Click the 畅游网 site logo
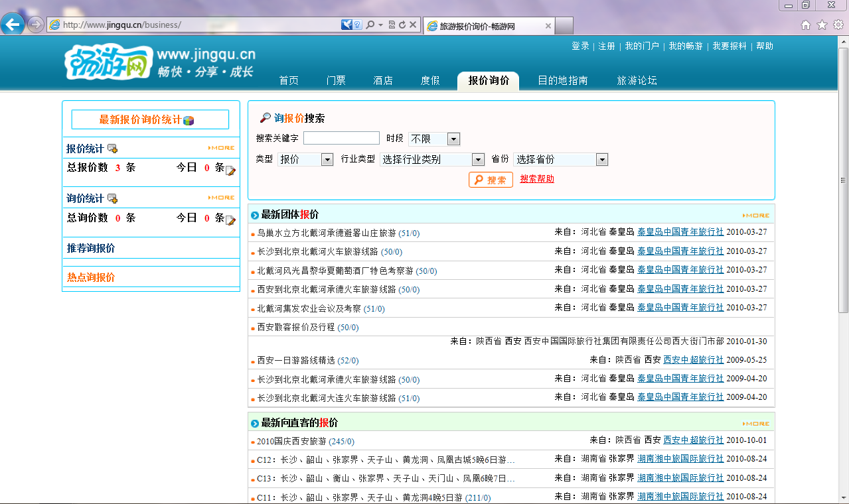This screenshot has width=849, height=504. point(110,61)
